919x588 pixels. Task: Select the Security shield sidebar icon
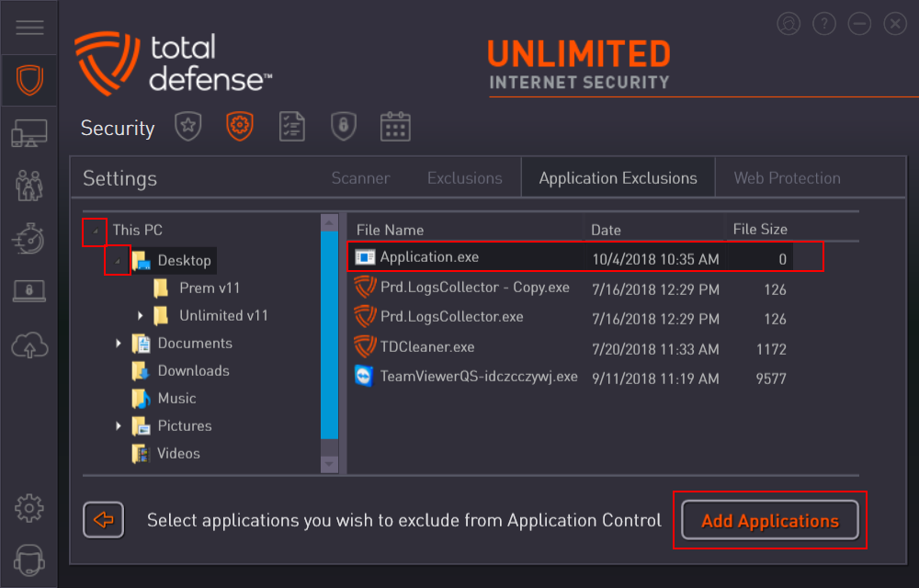click(29, 80)
